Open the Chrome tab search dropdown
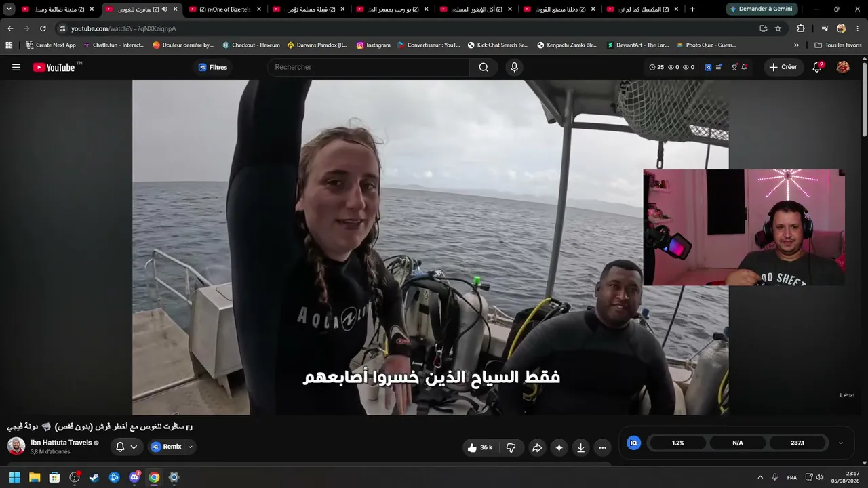 pos(9,9)
